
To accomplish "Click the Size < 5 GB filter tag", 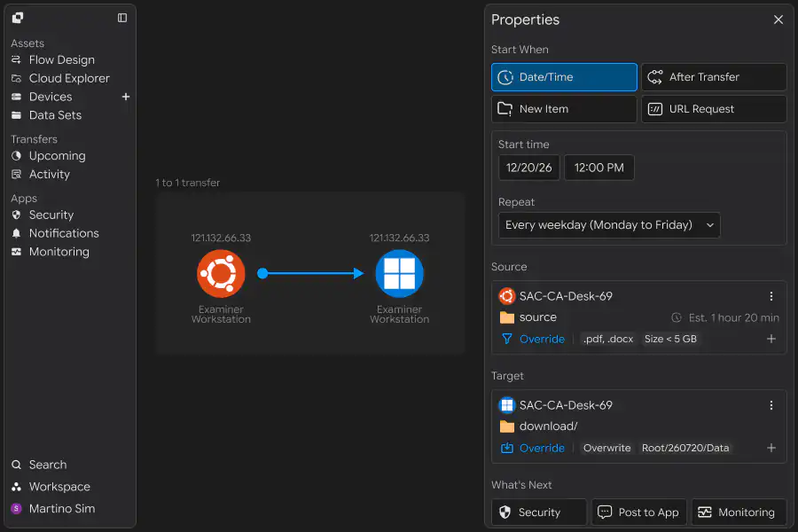I will click(x=670, y=339).
